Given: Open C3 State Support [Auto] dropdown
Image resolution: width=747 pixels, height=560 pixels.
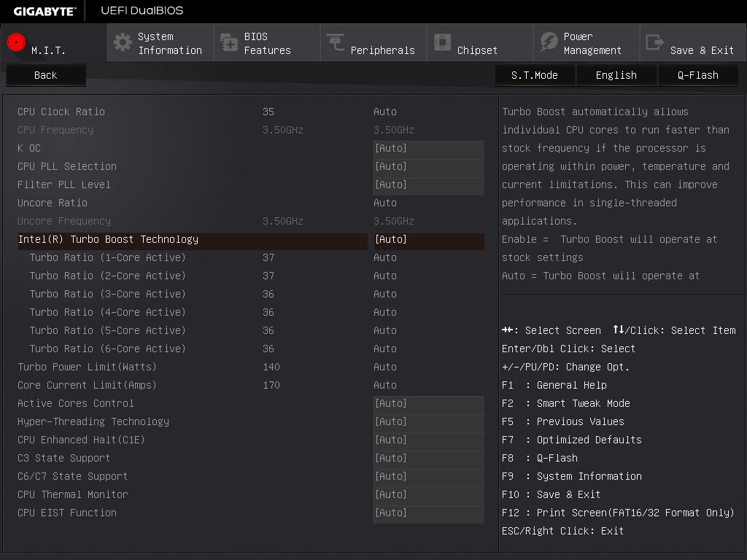Looking at the screenshot, I should pos(429,458).
